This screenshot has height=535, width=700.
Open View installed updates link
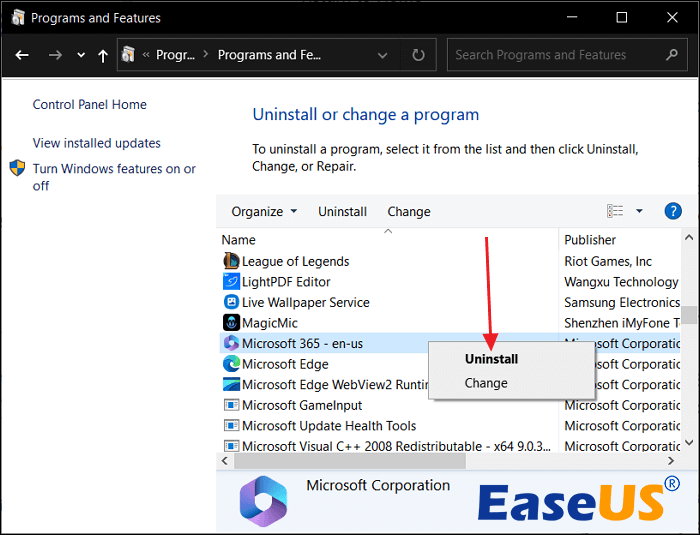click(x=96, y=143)
